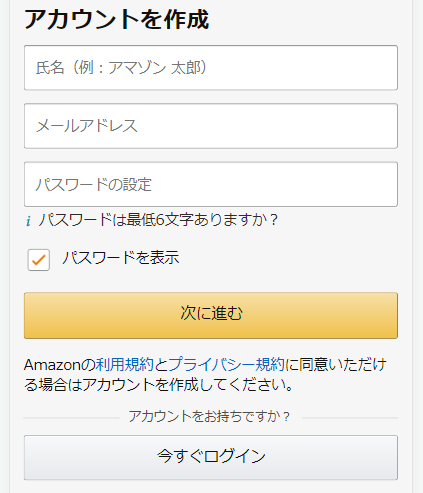This screenshot has width=423, height=493.
Task: Open the プライバシー規約 link
Action: tap(227, 365)
